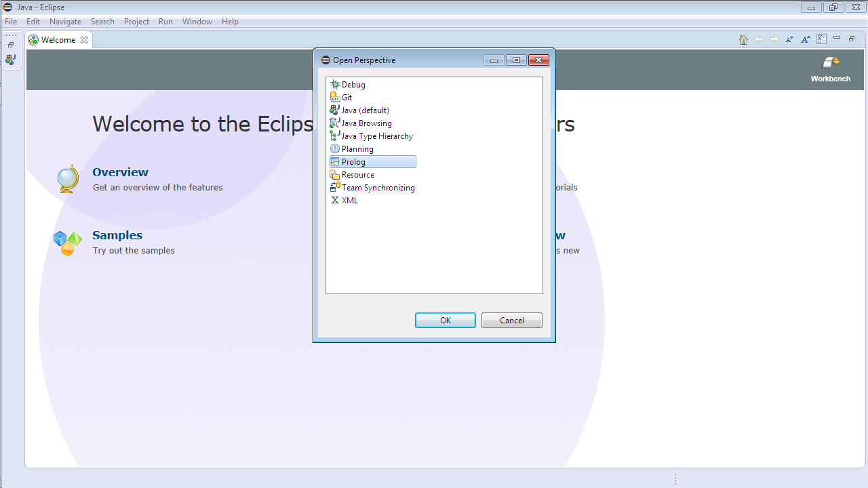Select the "Debug" perspective text
This screenshot has height=488, width=868.
point(353,85)
